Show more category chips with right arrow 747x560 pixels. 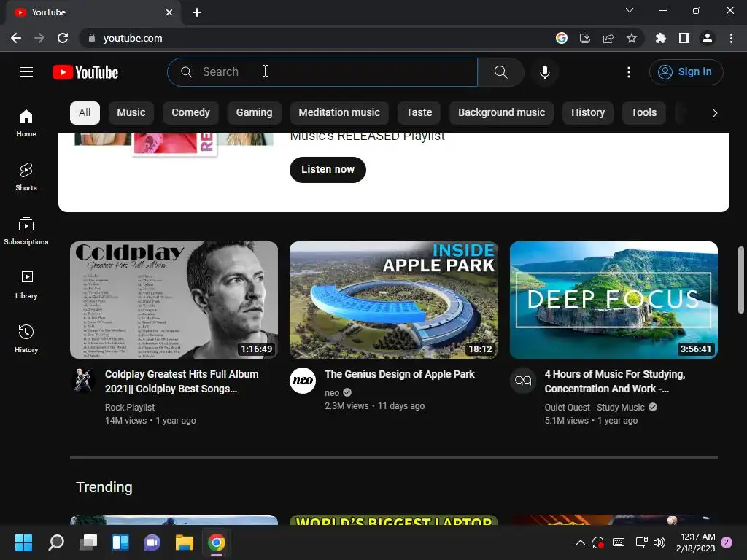pyautogui.click(x=714, y=113)
